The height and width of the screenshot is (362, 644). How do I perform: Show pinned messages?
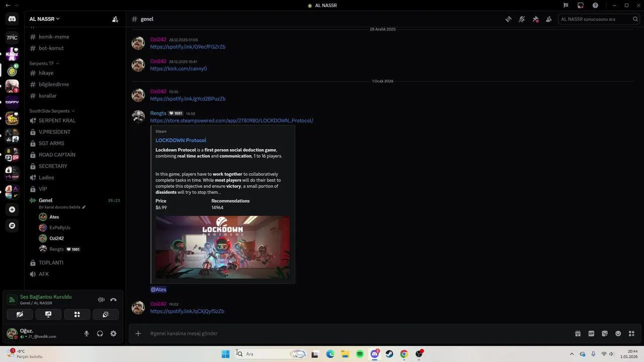[535, 19]
